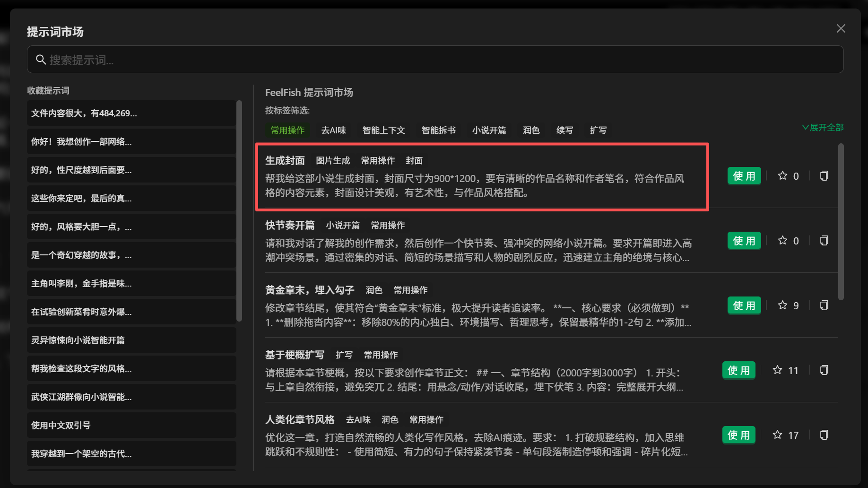The height and width of the screenshot is (488, 868).
Task: Click star icon for 基于梗概扩写
Action: pyautogui.click(x=778, y=370)
